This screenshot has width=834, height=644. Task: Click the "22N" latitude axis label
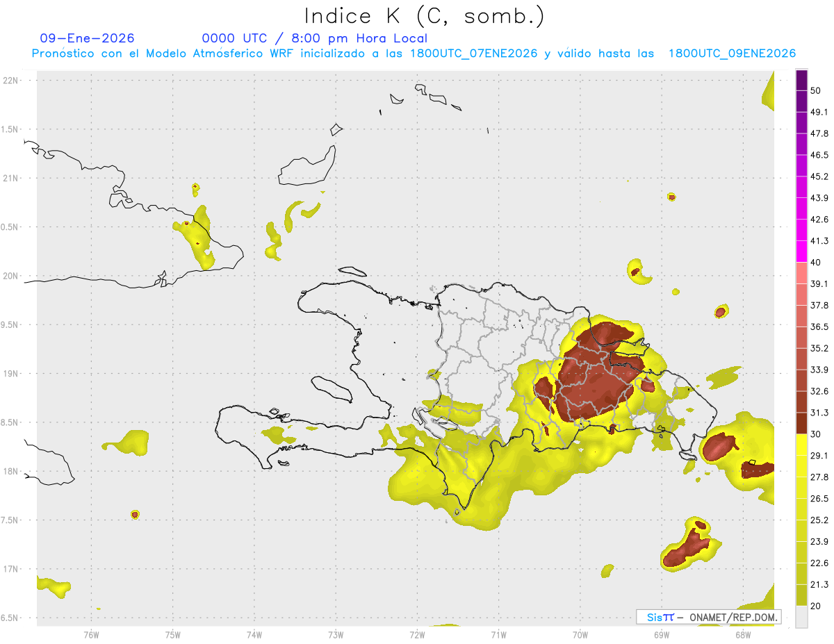point(12,80)
